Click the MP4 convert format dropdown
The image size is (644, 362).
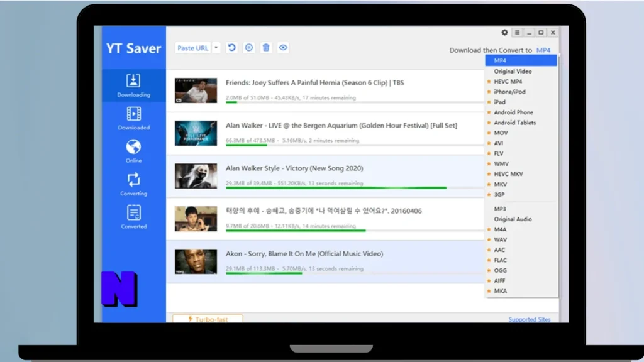pos(543,50)
